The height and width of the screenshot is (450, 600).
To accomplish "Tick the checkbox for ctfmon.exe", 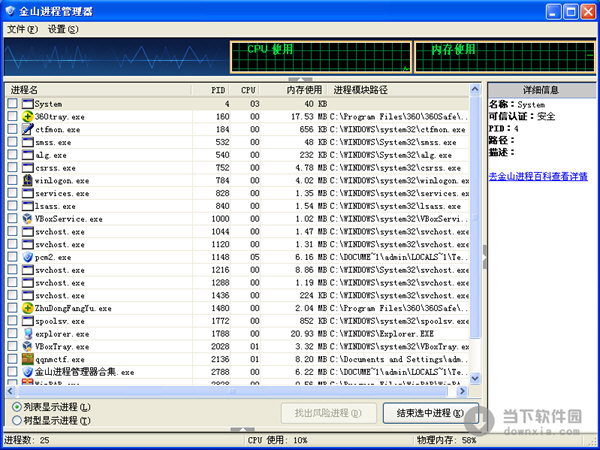I will click(x=12, y=129).
